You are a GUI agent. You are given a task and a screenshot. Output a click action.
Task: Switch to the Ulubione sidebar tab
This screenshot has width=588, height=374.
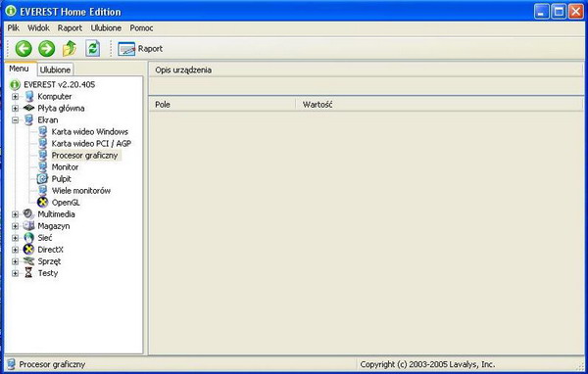click(x=55, y=70)
